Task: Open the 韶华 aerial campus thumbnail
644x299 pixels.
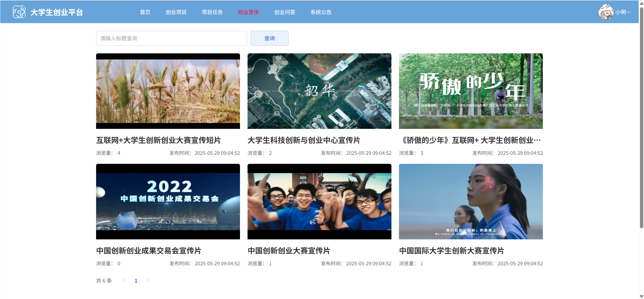Action: (x=319, y=91)
